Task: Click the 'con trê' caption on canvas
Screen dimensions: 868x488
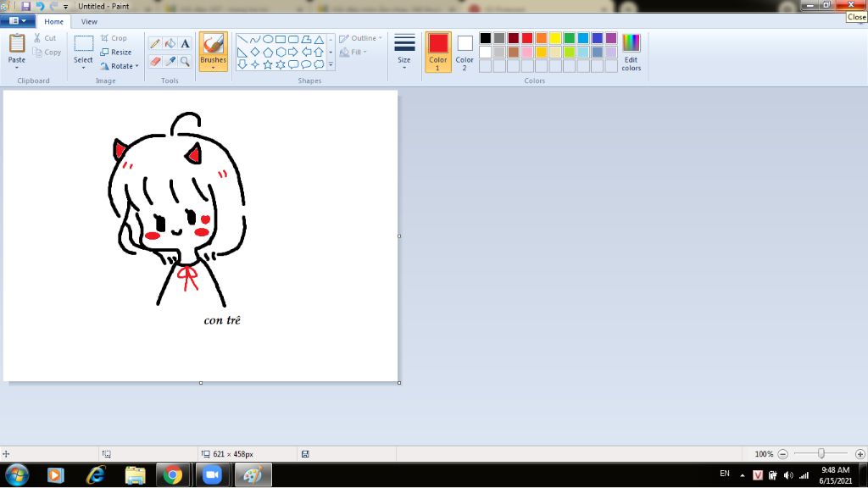Action: (222, 319)
